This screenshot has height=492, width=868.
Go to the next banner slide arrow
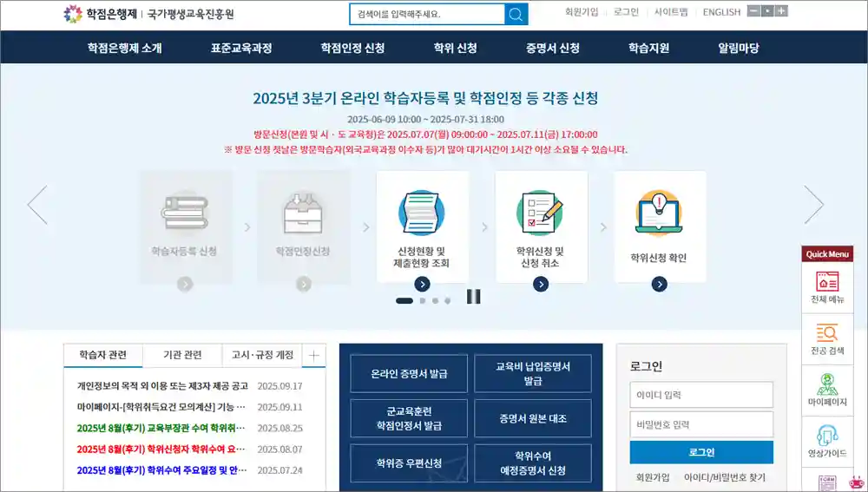(813, 205)
